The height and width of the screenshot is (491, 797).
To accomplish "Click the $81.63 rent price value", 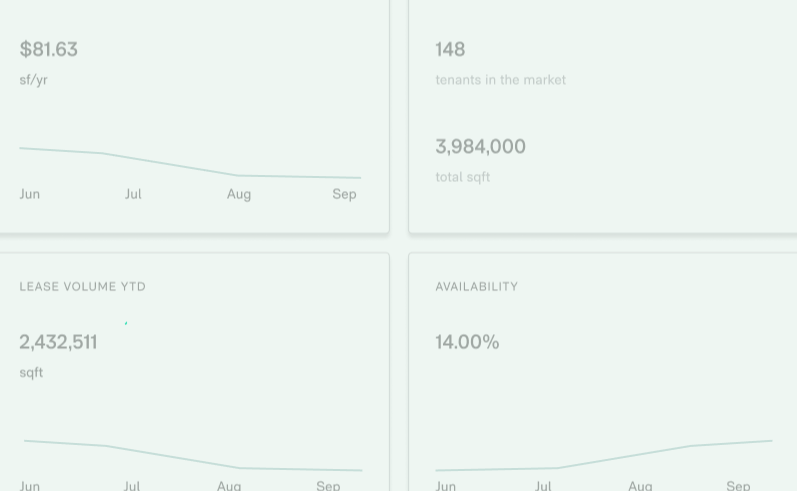I will tap(49, 49).
